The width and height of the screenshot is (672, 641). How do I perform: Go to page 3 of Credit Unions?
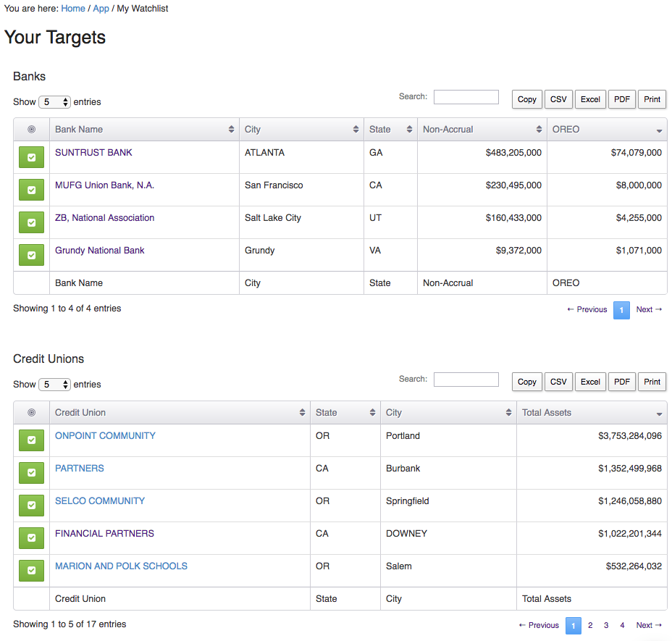[x=606, y=626]
